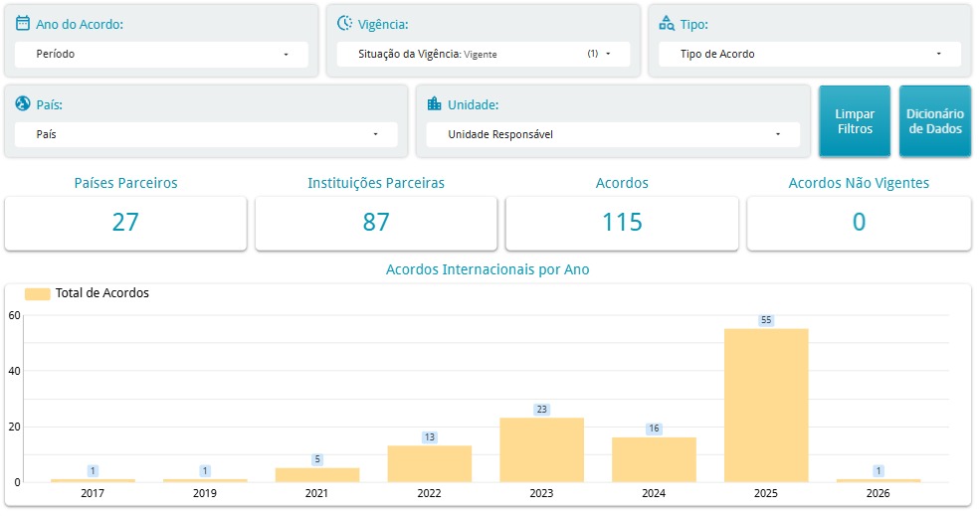Expand the País filter dropdown
The image size is (980, 516).
pyautogui.click(x=206, y=134)
